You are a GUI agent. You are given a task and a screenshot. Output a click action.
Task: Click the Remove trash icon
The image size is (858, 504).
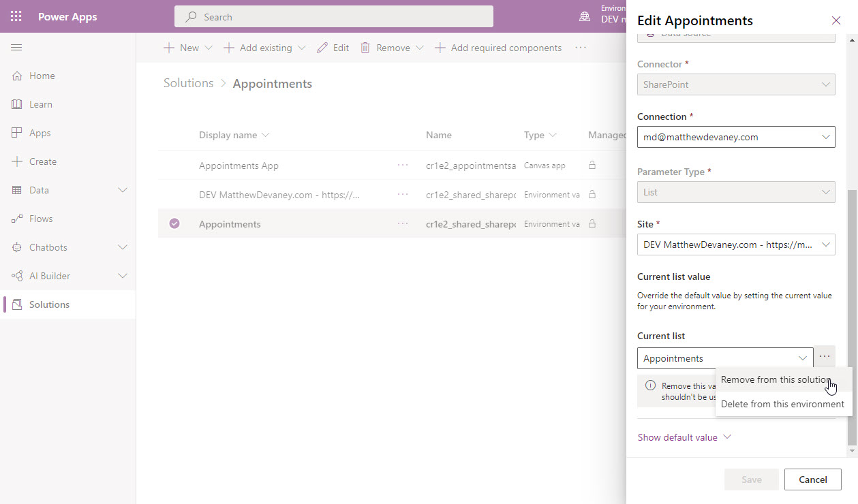pyautogui.click(x=365, y=47)
